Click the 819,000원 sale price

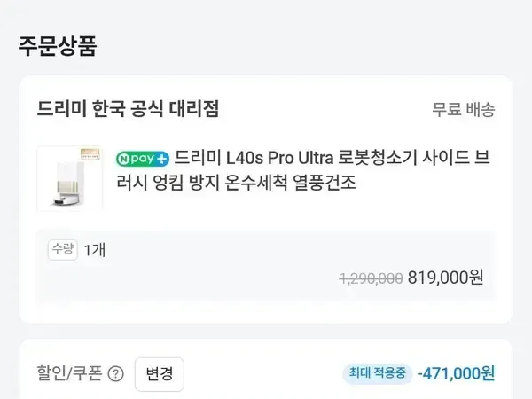coord(445,278)
